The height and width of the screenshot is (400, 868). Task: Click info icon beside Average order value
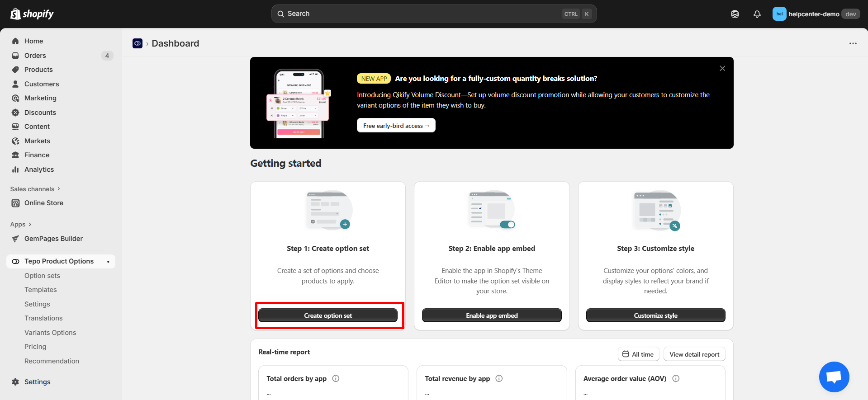676,379
